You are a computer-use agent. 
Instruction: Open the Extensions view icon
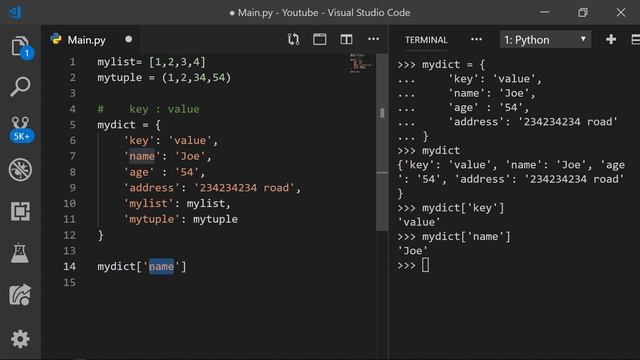[x=20, y=211]
